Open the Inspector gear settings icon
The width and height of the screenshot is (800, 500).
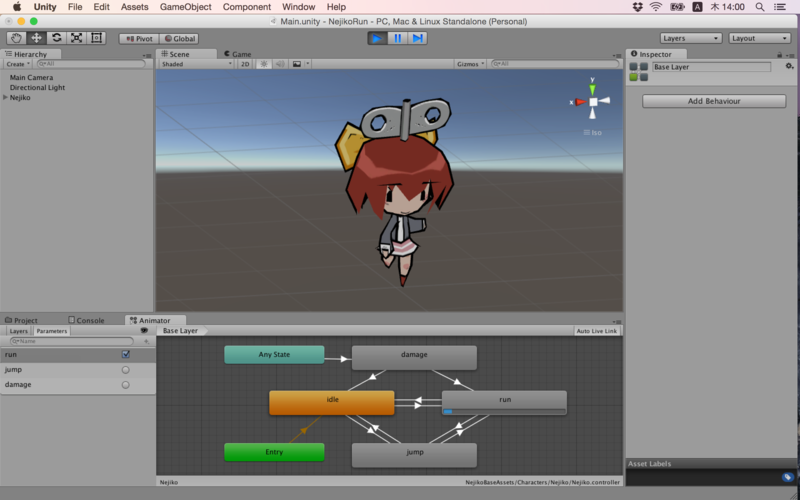(789, 66)
